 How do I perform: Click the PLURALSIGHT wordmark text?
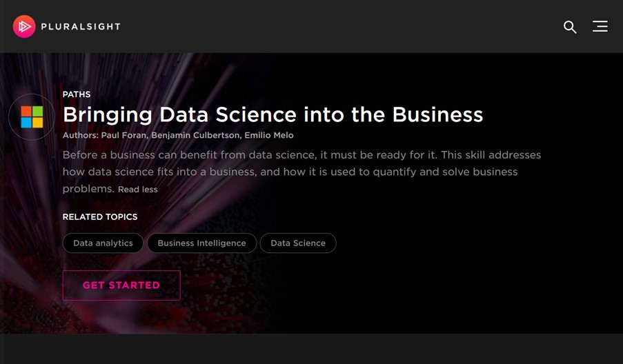pos(81,26)
